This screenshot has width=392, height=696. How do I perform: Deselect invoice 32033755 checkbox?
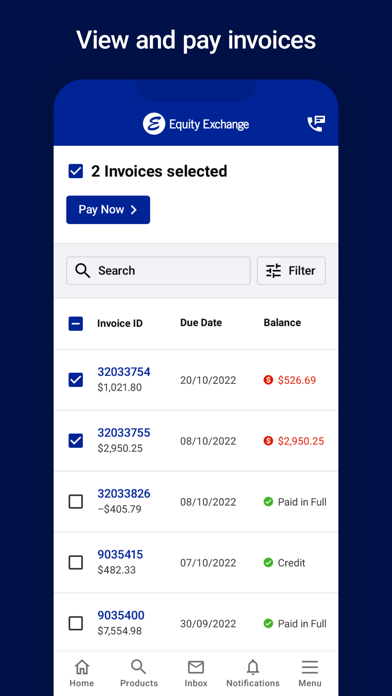tap(76, 441)
